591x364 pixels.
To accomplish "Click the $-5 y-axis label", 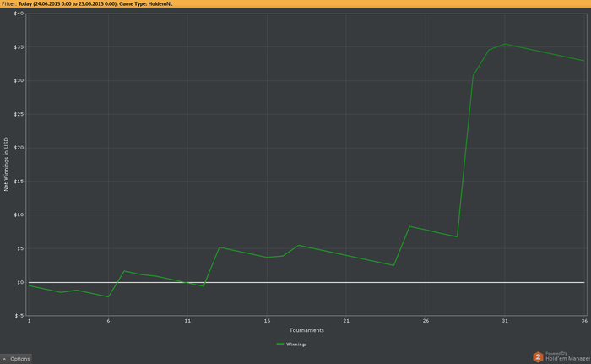I will [19, 316].
